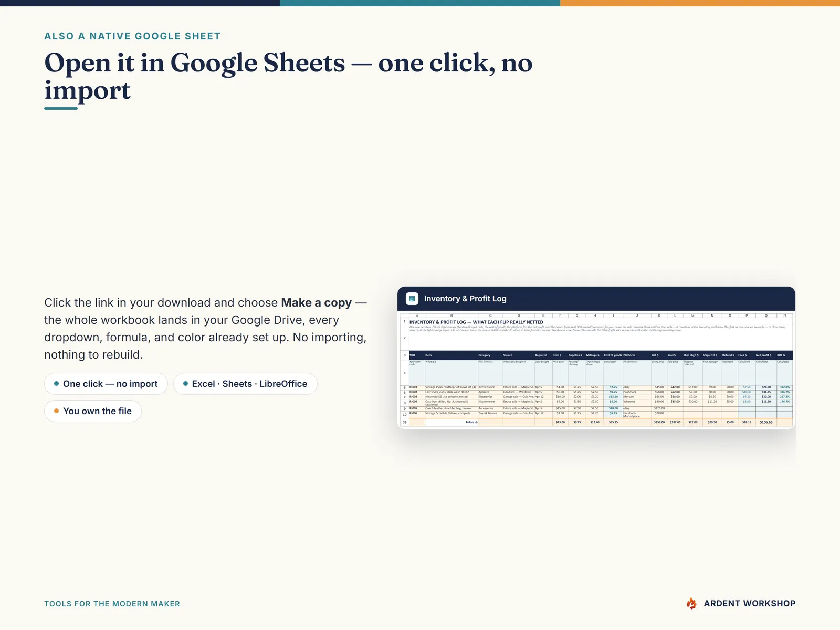
Task: Click the 'ARDENT WORKSHOP' brand name
Action: tap(749, 603)
